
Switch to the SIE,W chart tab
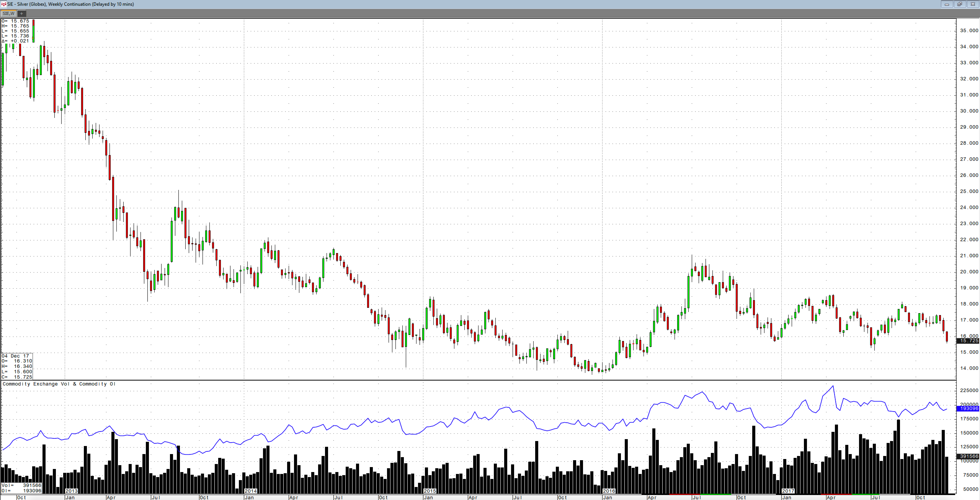[x=8, y=13]
